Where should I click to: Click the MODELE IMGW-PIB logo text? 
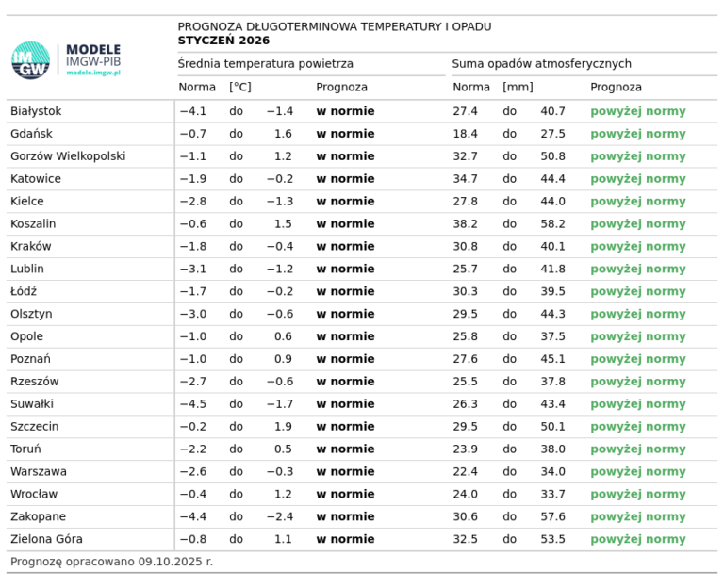(x=93, y=56)
